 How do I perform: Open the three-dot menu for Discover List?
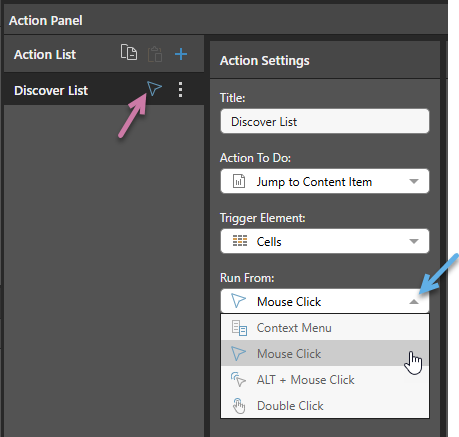(180, 90)
